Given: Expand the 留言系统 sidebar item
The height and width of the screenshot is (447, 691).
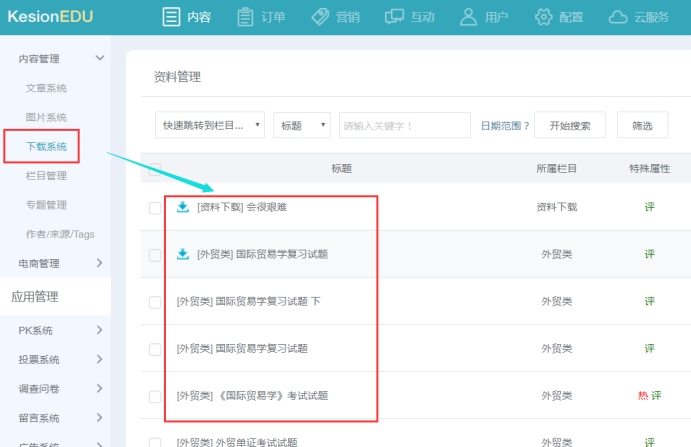Looking at the screenshot, I should click(100, 417).
